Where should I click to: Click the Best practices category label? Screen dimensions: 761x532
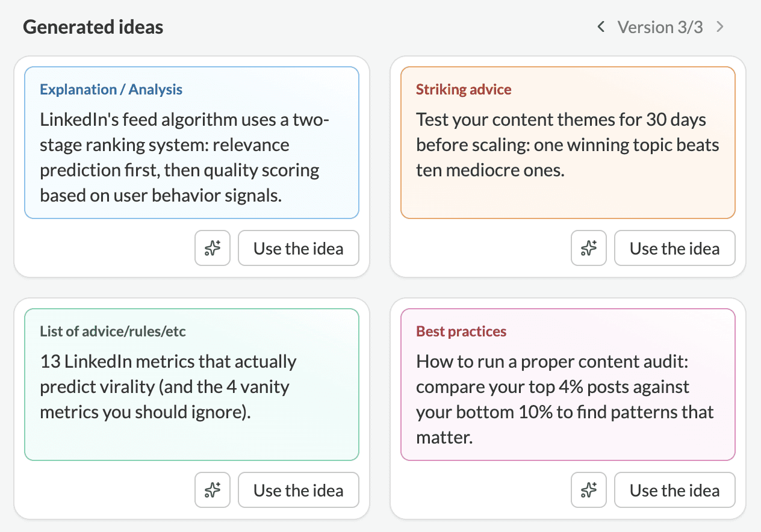pos(461,332)
